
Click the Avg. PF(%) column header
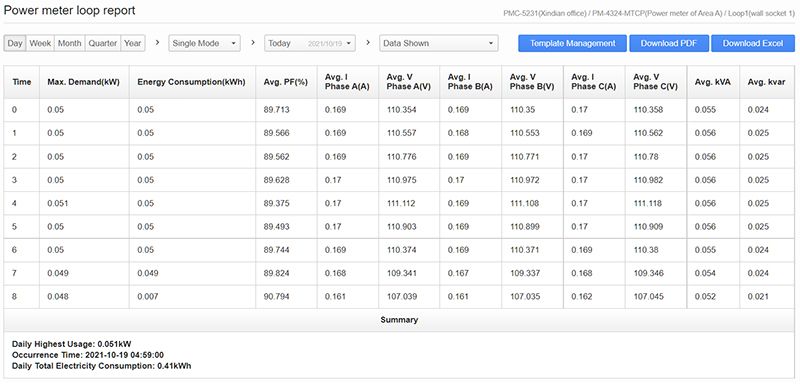tap(286, 82)
